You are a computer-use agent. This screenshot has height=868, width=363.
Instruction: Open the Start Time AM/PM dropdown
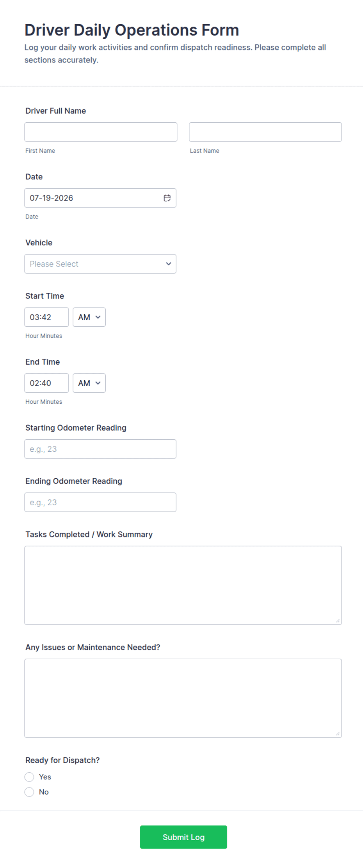point(89,317)
